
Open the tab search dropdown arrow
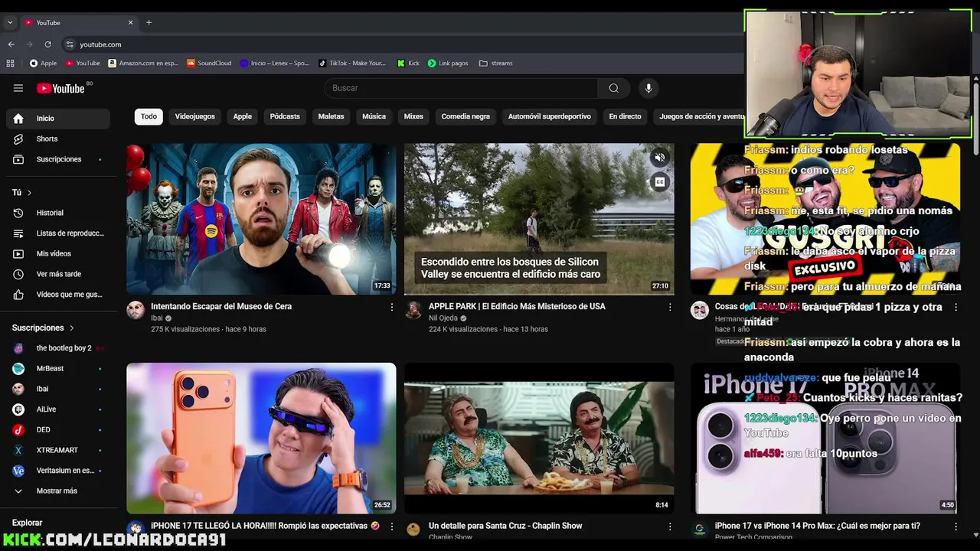[x=10, y=22]
